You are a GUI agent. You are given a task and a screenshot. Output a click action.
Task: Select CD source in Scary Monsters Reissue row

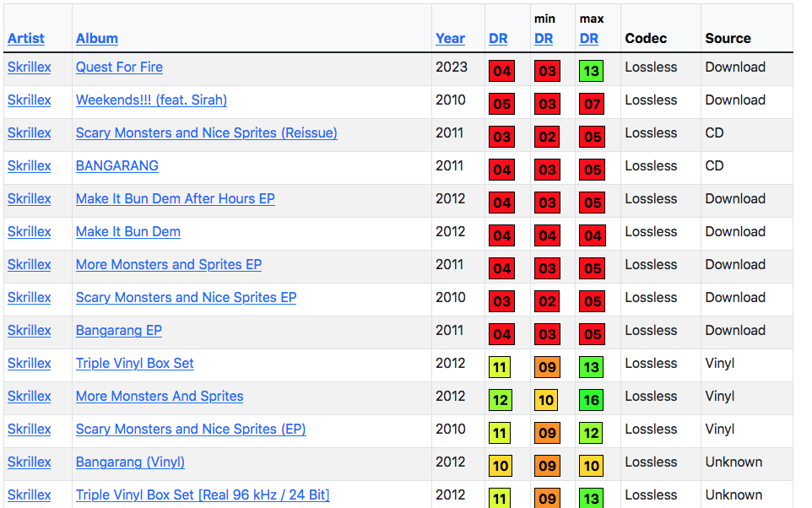coord(714,133)
